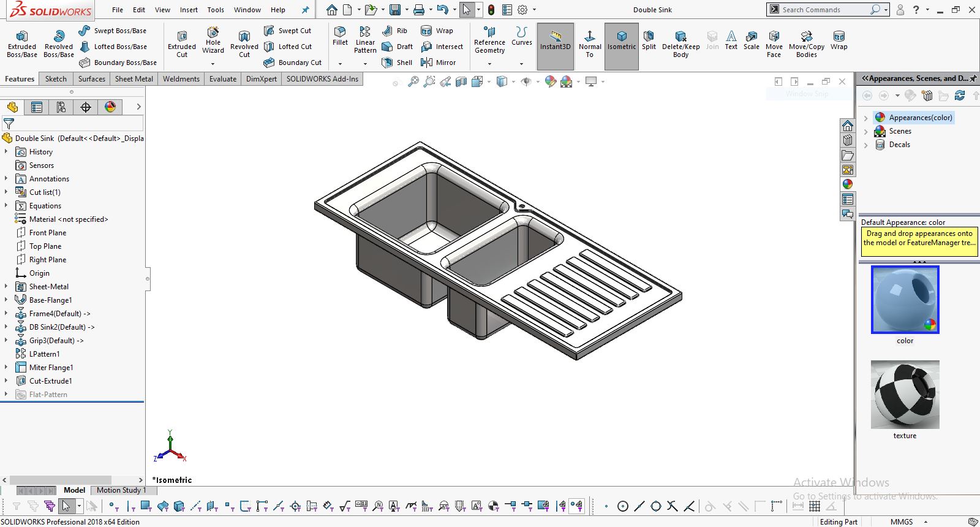Choose the Lofted Cut tool
980x527 pixels.
(x=287, y=47)
